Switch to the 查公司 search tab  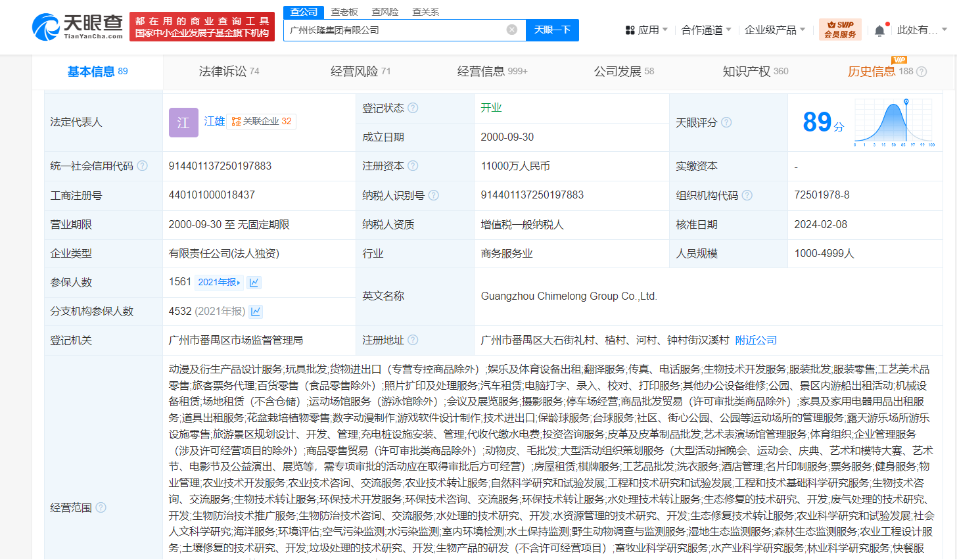click(x=304, y=12)
